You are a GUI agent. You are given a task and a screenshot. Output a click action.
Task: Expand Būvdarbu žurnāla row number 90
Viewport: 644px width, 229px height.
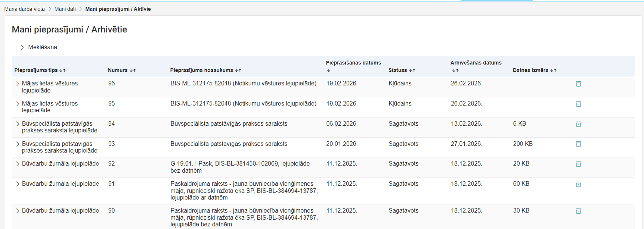pyautogui.click(x=18, y=211)
